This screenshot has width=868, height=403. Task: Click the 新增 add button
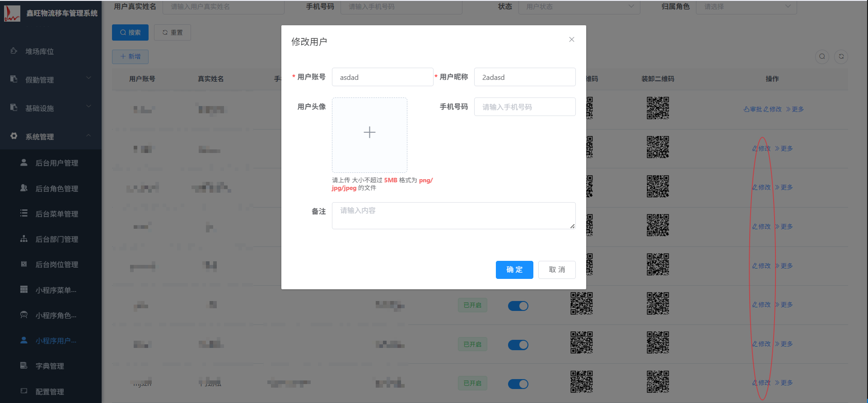[130, 56]
